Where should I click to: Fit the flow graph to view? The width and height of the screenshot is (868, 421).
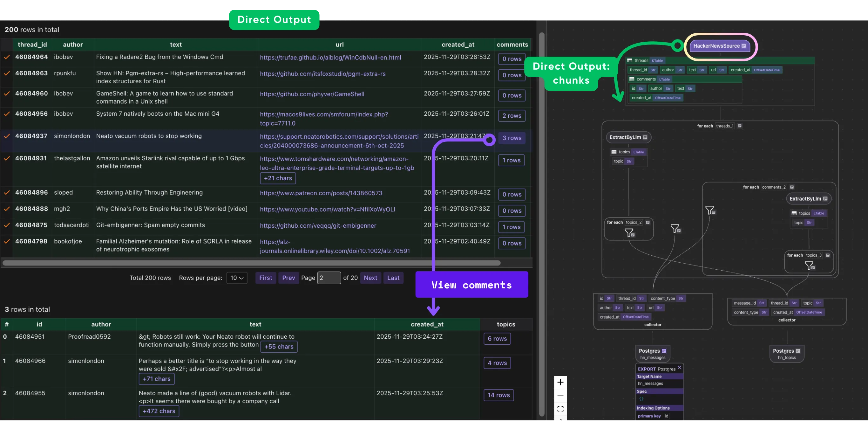click(x=560, y=409)
